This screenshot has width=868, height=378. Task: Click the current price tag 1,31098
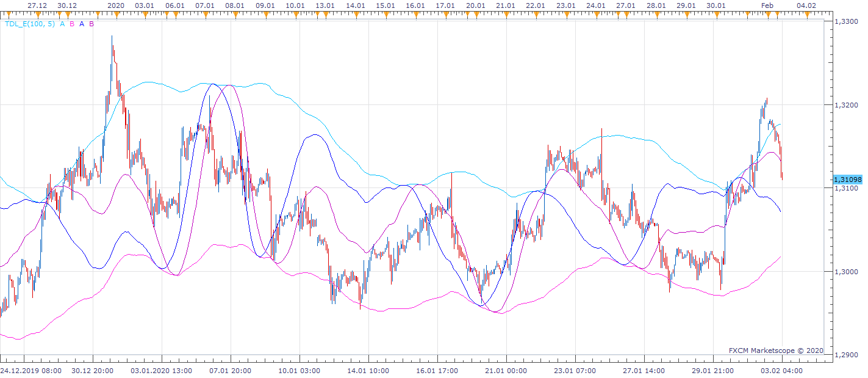point(847,180)
